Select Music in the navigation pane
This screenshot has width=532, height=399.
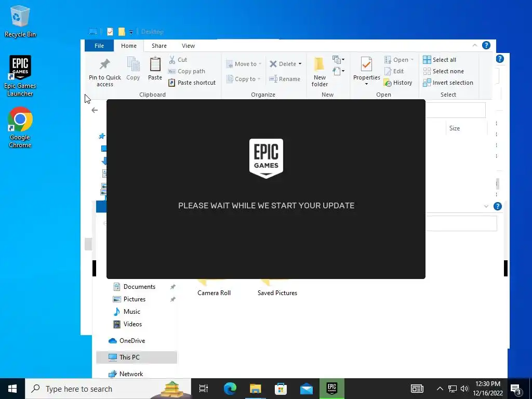coord(131,312)
